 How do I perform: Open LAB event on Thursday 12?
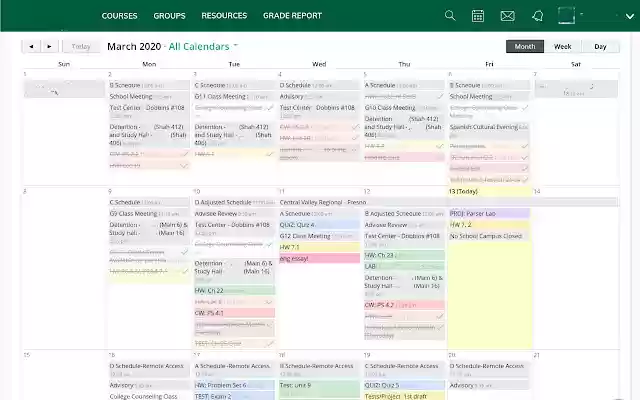click(x=404, y=267)
